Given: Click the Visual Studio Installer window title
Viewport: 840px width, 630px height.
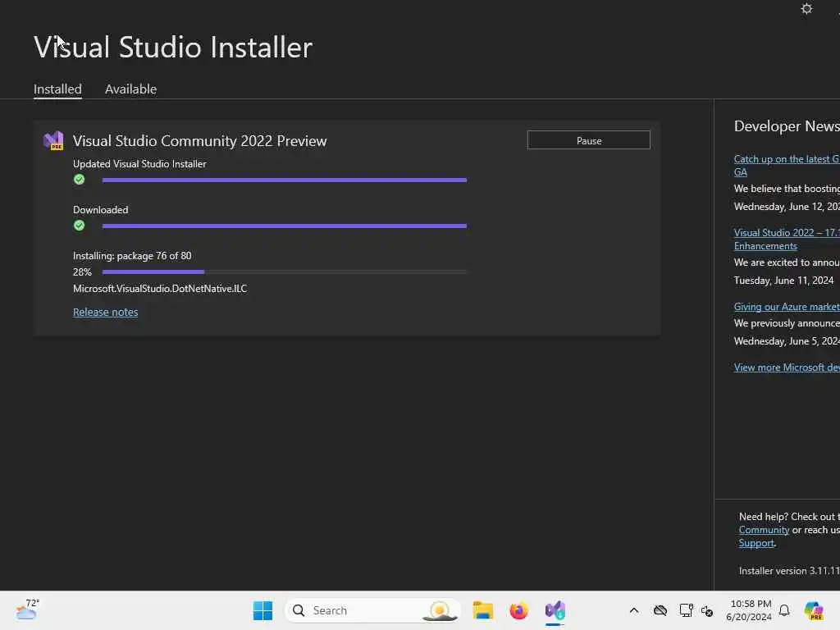Looking at the screenshot, I should 173,47.
